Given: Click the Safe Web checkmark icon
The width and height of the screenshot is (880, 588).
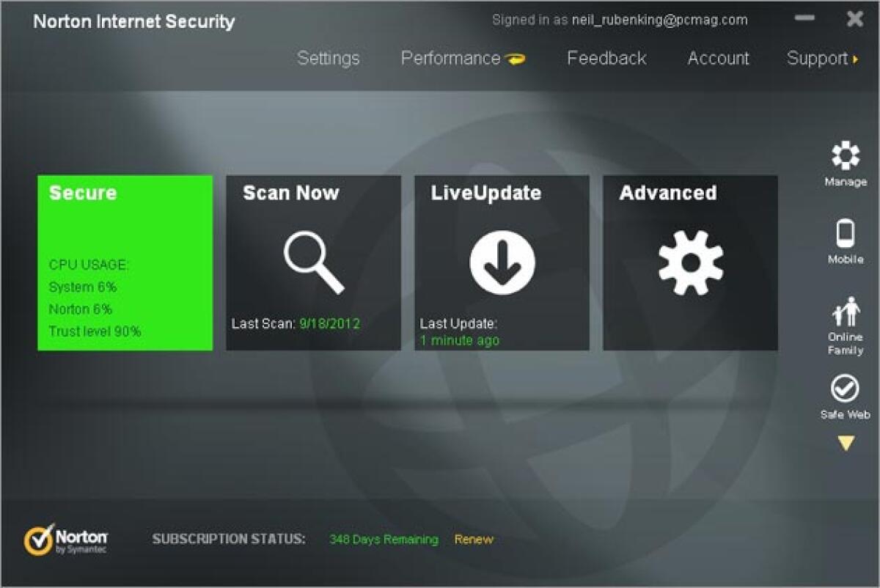Looking at the screenshot, I should [846, 386].
